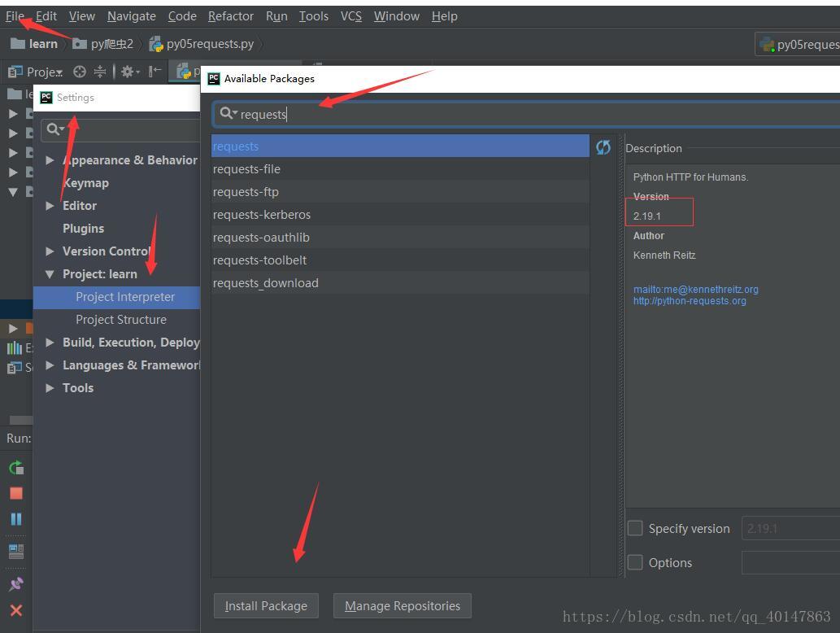Open the View menu
Screen dimensions: 840x633
pos(82,16)
